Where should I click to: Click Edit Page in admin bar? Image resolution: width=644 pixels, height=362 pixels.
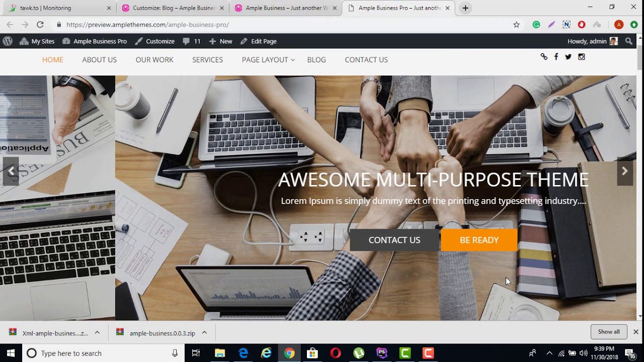coord(259,41)
